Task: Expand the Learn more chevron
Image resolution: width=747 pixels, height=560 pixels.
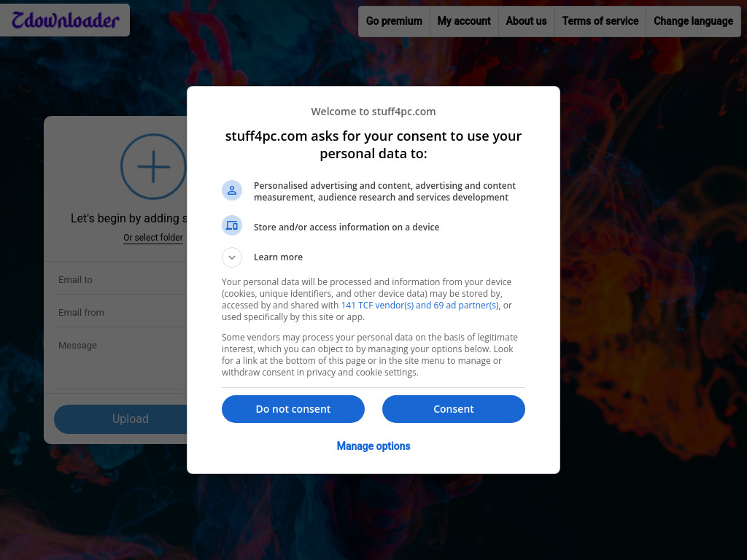Action: pyautogui.click(x=232, y=257)
